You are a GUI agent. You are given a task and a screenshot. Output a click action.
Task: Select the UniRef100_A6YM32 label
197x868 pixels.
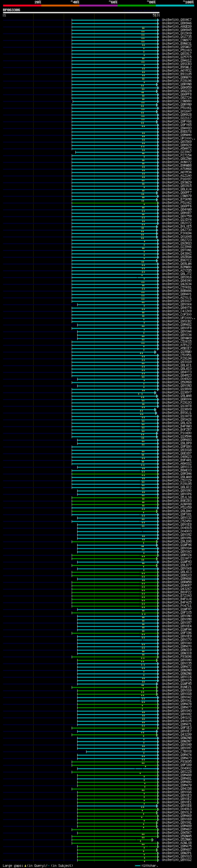pos(176,71)
